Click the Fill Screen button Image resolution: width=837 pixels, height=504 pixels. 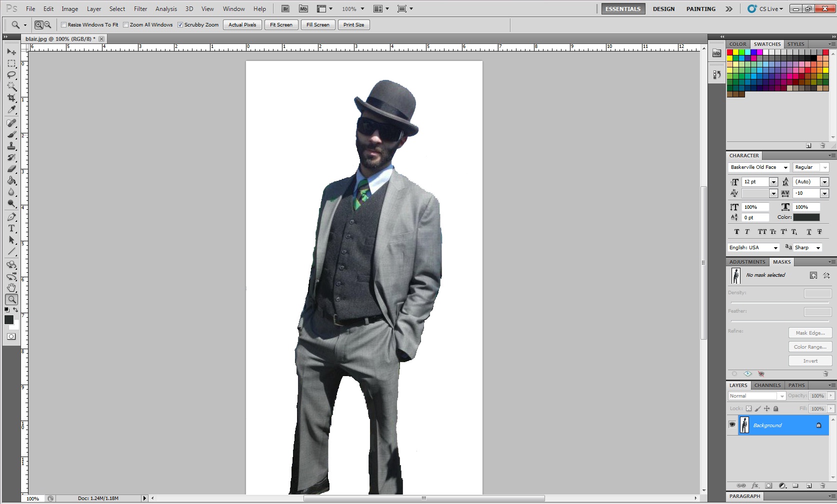[x=318, y=24]
